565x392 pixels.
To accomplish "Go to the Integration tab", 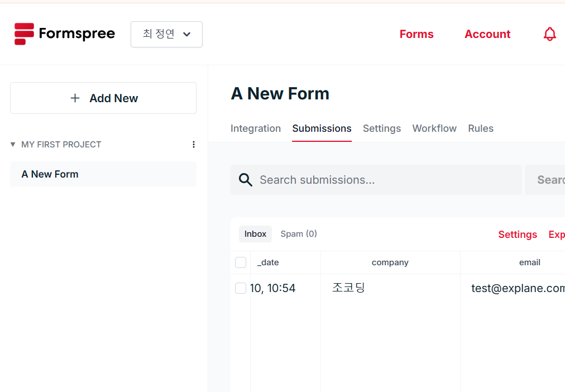I will click(x=256, y=128).
